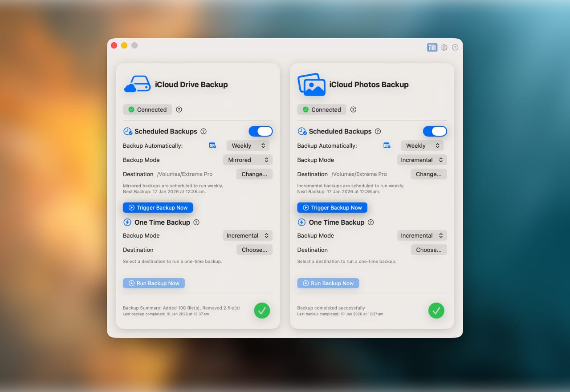Click the dashboard view icon in title bar
The height and width of the screenshot is (392, 570).
432,47
